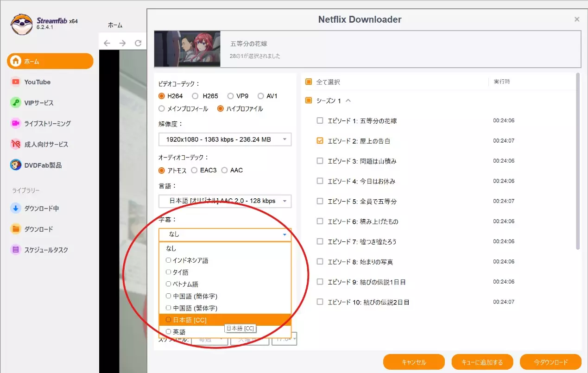Open the 言語 audio language dropdown
The image size is (588, 373).
click(225, 201)
